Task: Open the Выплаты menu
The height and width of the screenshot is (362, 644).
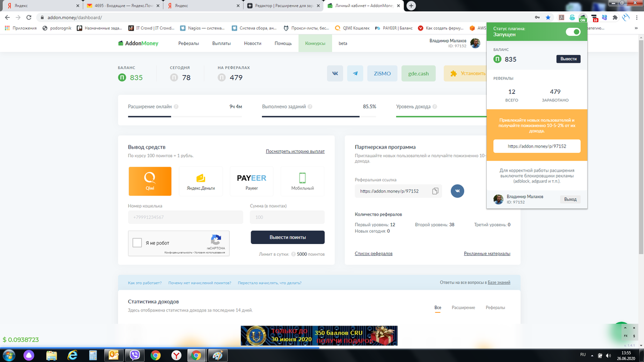Action: click(221, 43)
